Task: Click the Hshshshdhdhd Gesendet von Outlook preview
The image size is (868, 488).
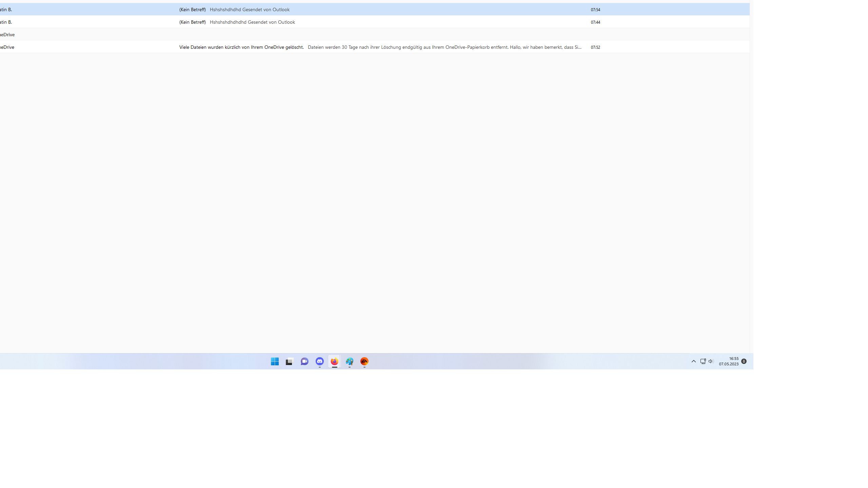Action: [x=250, y=9]
